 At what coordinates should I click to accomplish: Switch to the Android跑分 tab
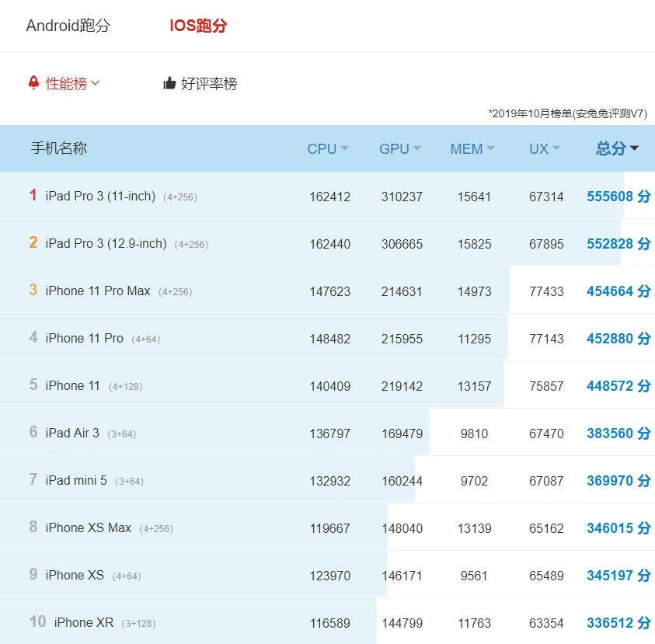click(x=68, y=26)
